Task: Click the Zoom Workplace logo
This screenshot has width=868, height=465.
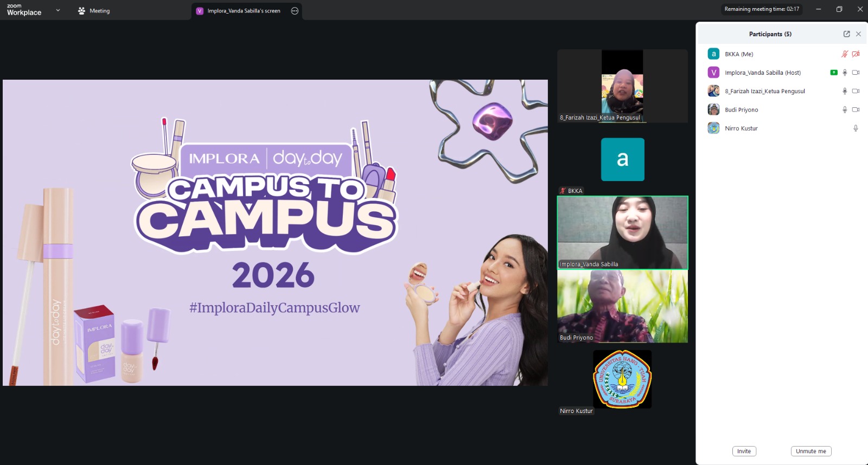Action: 24,10
